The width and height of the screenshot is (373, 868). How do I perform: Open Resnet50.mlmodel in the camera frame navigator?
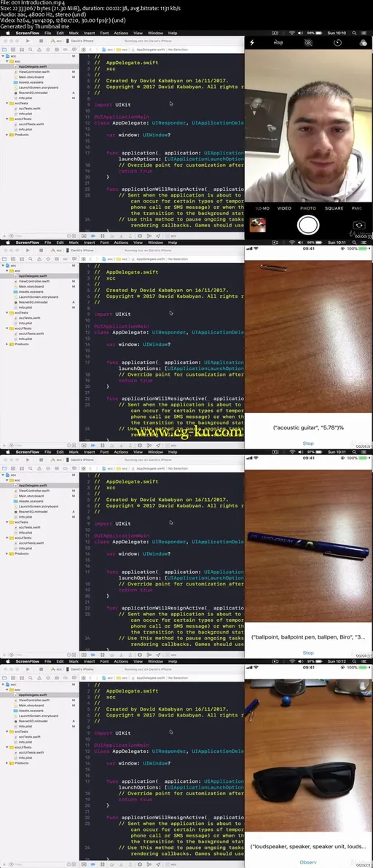(x=32, y=92)
